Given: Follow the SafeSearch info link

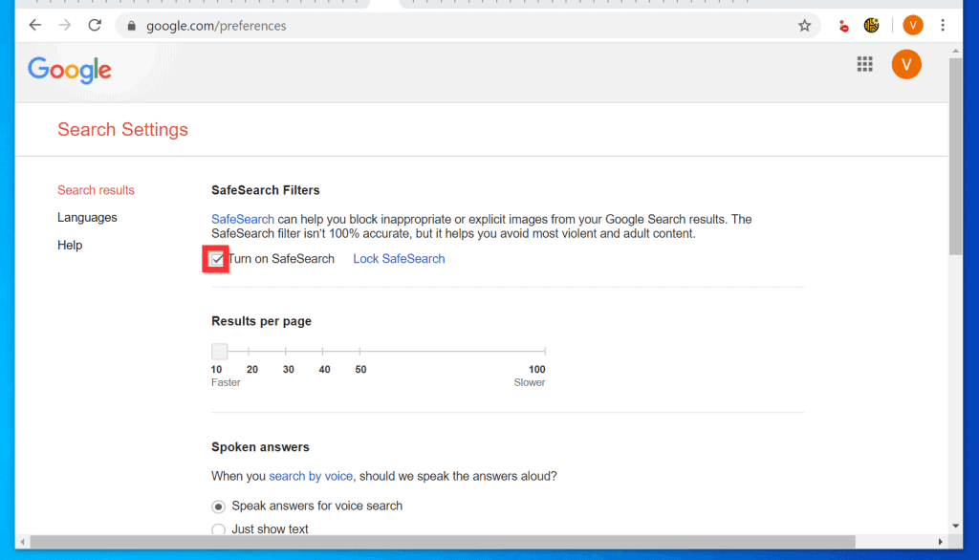Looking at the screenshot, I should 242,219.
